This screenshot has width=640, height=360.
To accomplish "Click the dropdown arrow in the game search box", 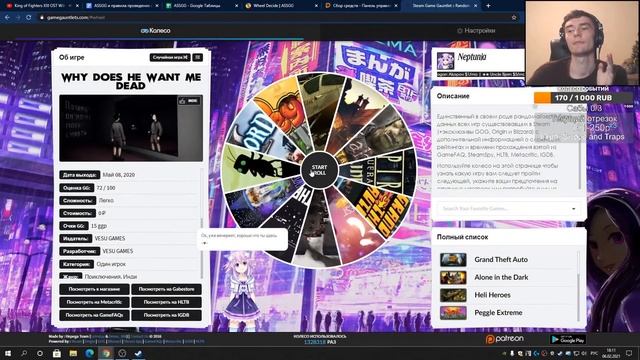I will click(x=573, y=209).
